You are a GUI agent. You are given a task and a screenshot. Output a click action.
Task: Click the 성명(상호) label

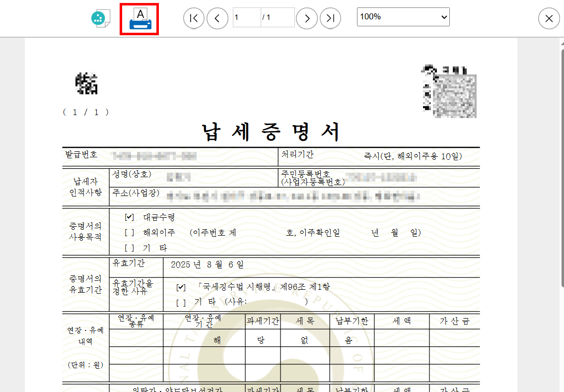point(132,175)
